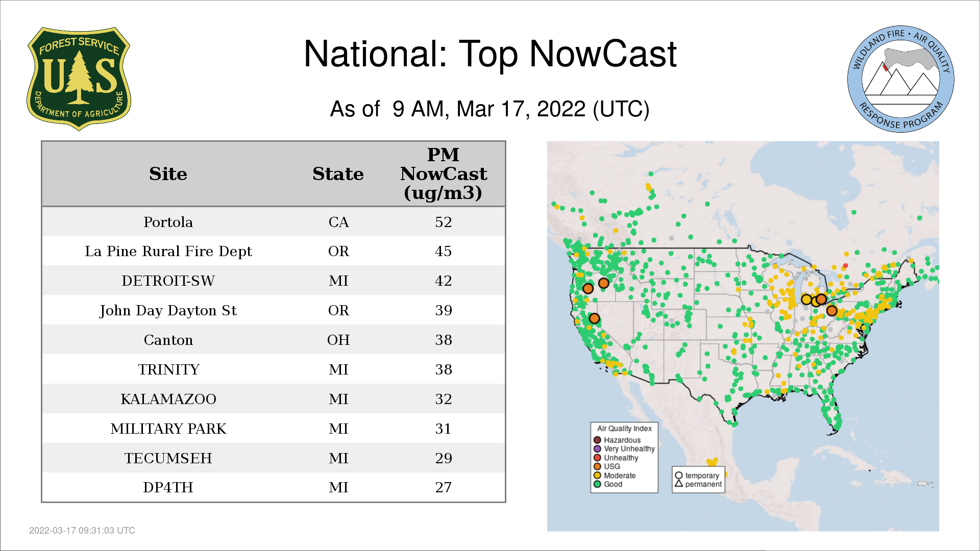
Task: Click the Wildland Fire Air Quality Response Program logo
Action: coord(900,79)
